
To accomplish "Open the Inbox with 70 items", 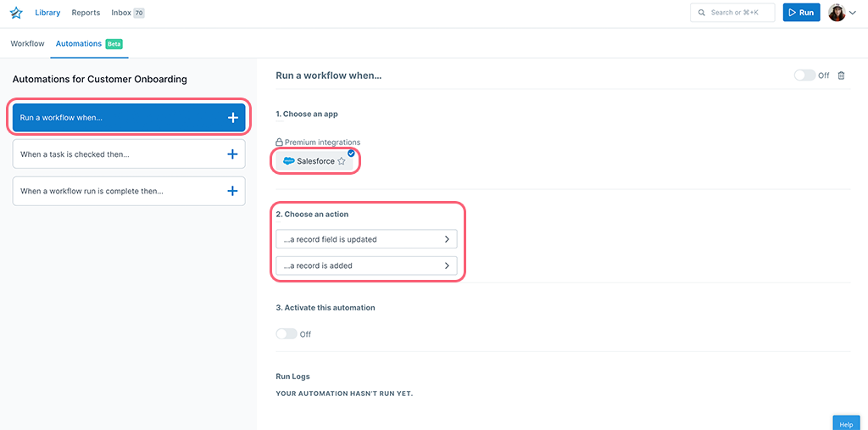I will tap(128, 13).
